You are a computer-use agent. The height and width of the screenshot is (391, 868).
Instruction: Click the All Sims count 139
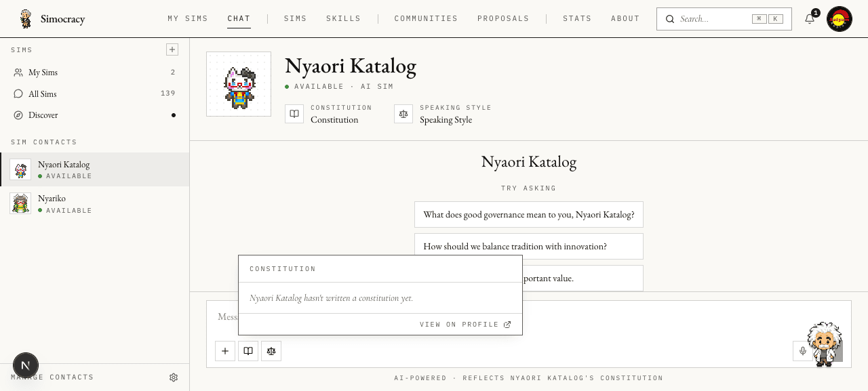coord(168,94)
